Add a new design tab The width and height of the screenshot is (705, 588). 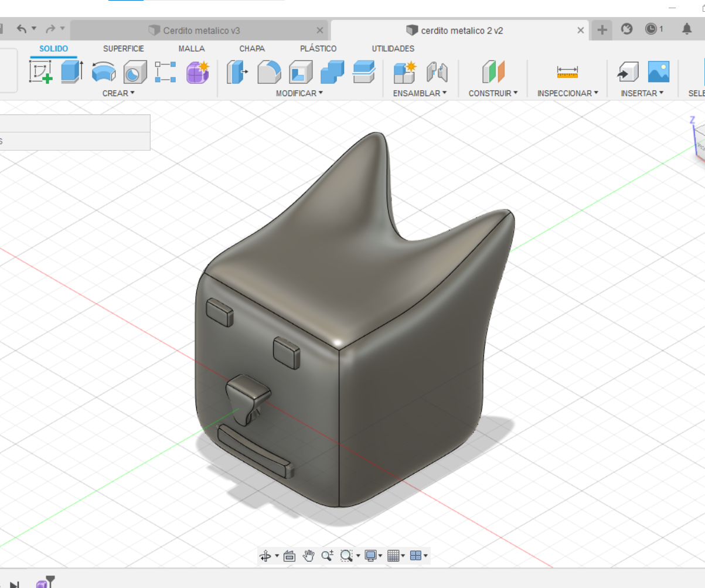(602, 29)
